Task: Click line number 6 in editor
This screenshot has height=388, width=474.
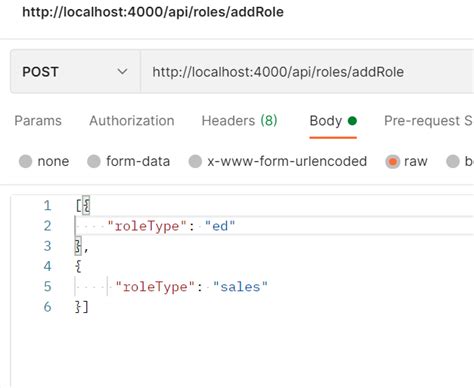Action: (47, 307)
